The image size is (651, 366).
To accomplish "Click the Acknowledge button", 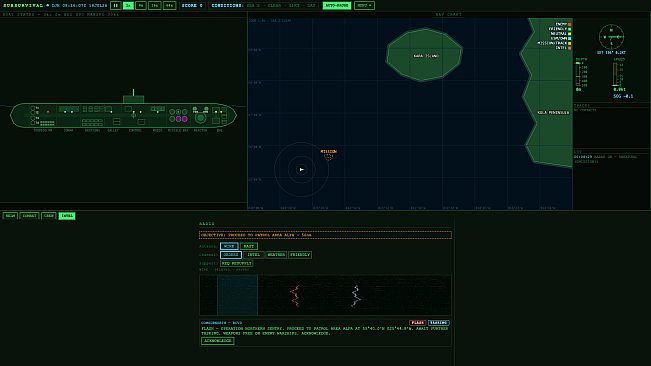I will pyautogui.click(x=218, y=341).
